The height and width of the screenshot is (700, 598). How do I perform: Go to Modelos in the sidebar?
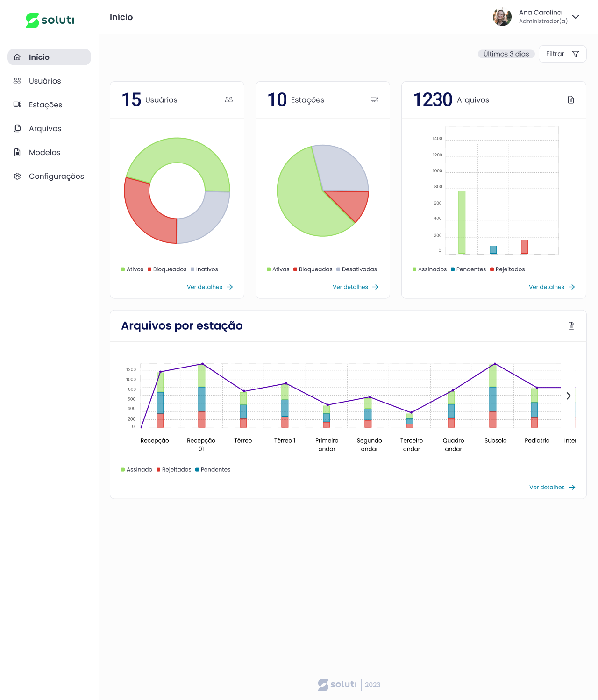point(44,152)
